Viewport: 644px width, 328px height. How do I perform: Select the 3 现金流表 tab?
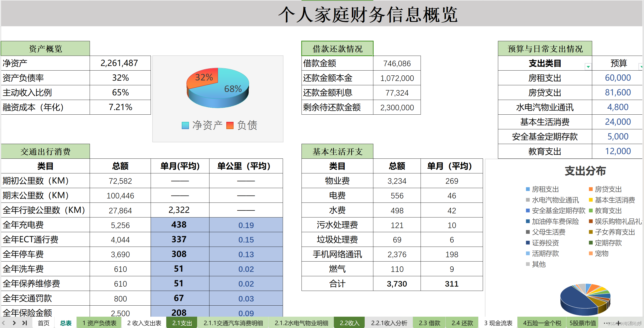pos(498,323)
